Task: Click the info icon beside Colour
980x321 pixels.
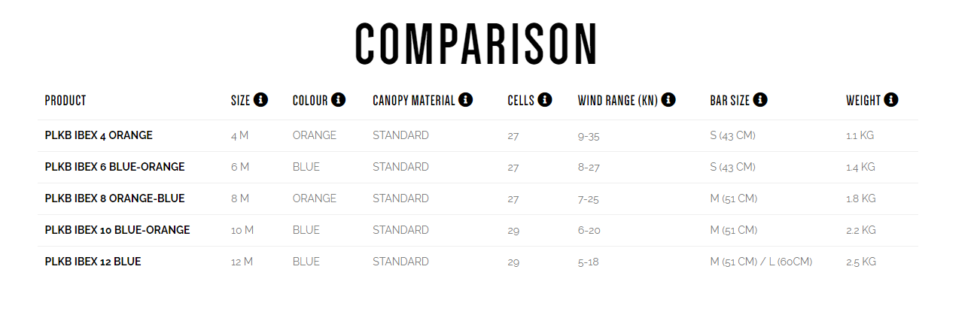Action: 338,100
